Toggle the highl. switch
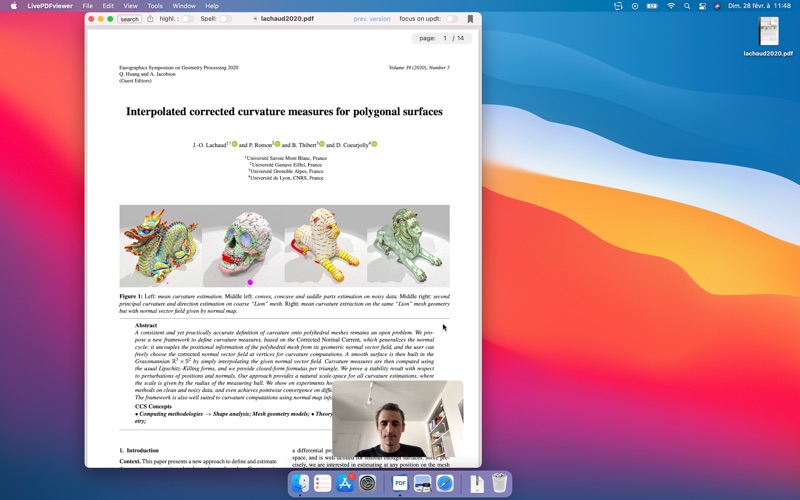Image resolution: width=800 pixels, height=500 pixels. (187, 19)
